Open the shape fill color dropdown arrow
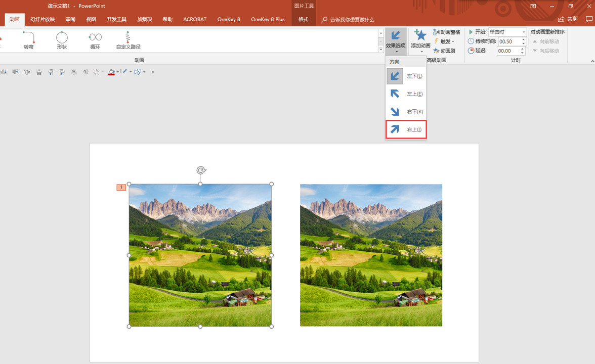Viewport: 595px width, 364px height. 117,72
